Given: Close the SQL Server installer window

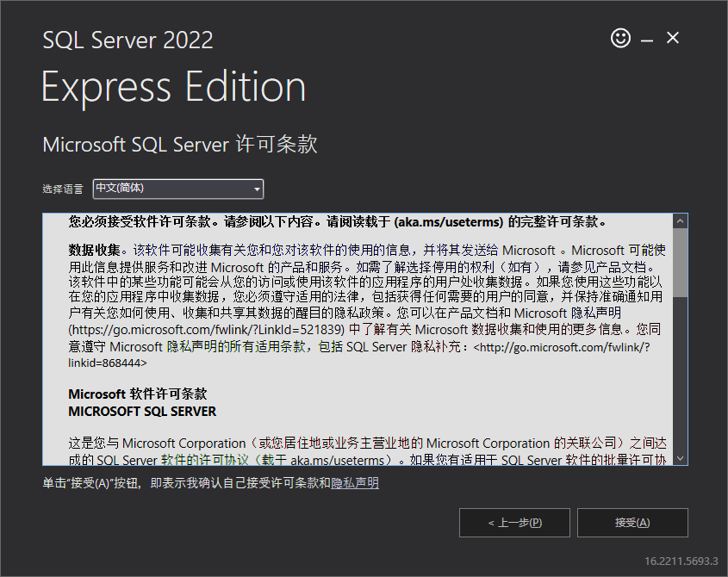Looking at the screenshot, I should coord(672,38).
